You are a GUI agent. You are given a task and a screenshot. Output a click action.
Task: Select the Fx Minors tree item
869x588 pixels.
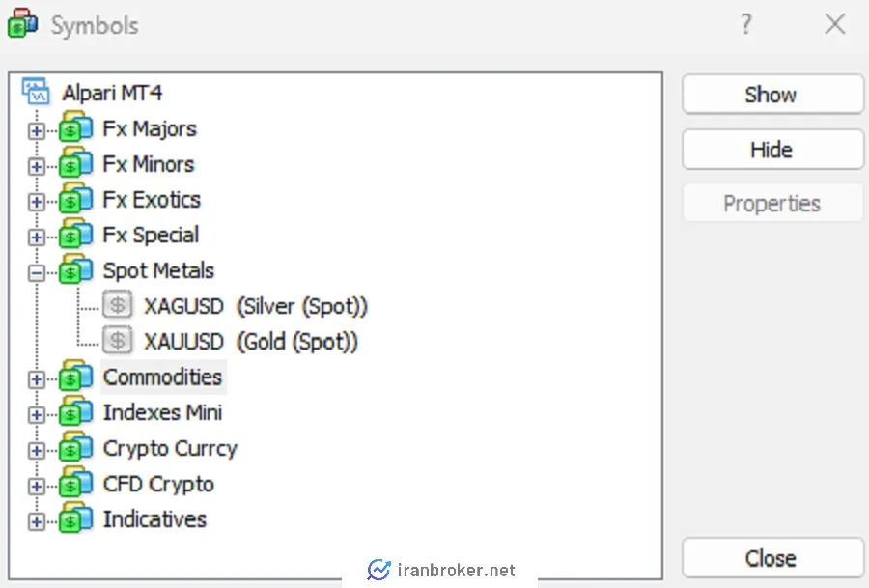[x=149, y=164]
